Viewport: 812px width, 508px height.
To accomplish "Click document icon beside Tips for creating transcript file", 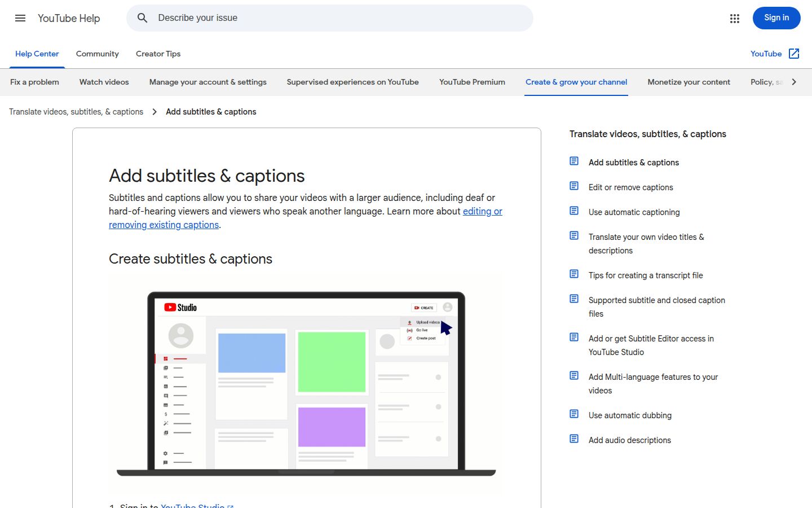I will (574, 274).
